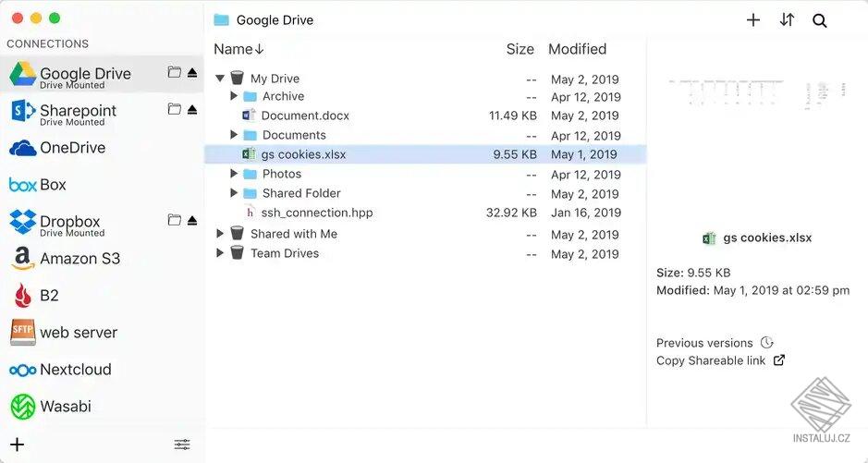Open search with the magnifier icon
The image size is (868, 463).
click(x=820, y=20)
